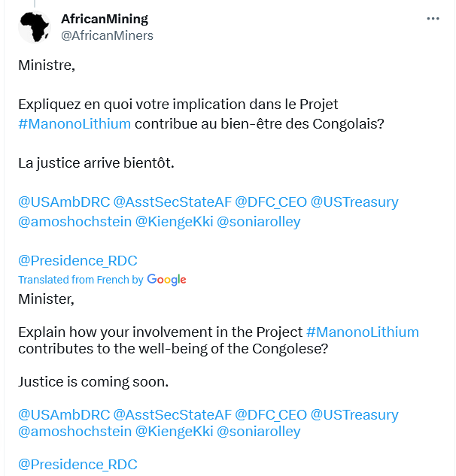The width and height of the screenshot is (456, 476).
Task: Open @DFC_CEO mention in original tweet
Action: pos(271,202)
